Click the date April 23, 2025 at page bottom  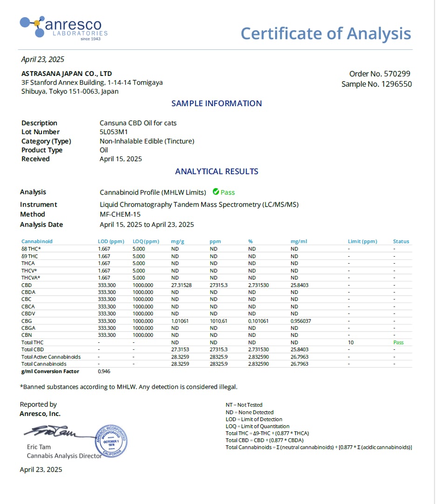click(x=41, y=470)
